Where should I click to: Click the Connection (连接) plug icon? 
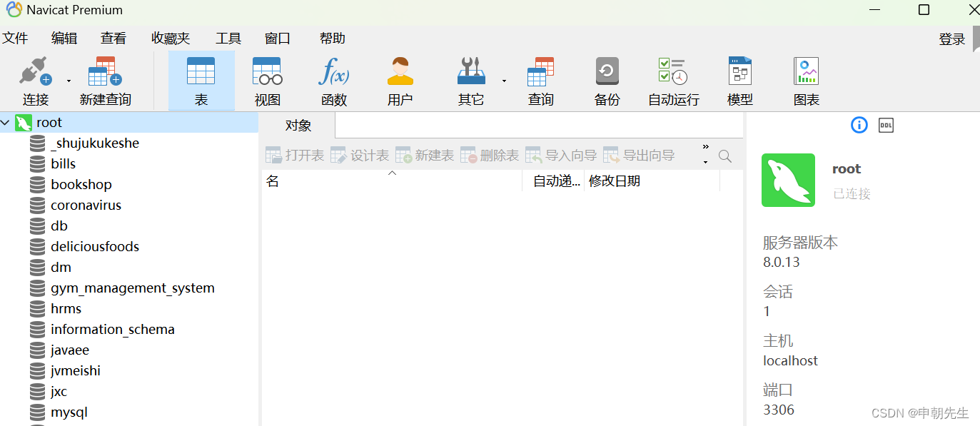click(35, 71)
